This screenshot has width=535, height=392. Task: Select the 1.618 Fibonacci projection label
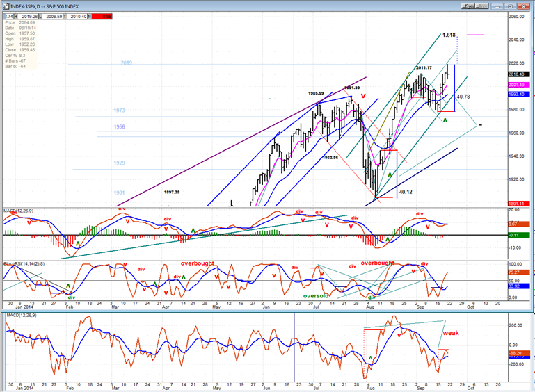[x=449, y=35]
